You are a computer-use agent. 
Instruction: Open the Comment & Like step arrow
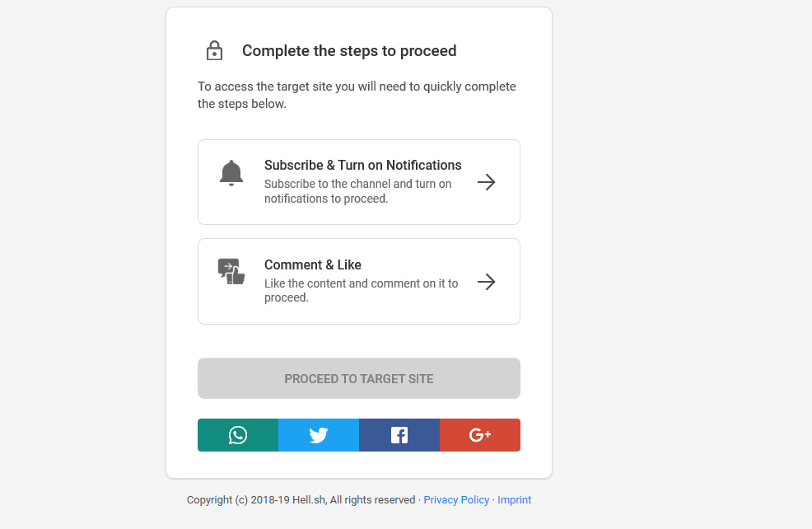click(486, 282)
